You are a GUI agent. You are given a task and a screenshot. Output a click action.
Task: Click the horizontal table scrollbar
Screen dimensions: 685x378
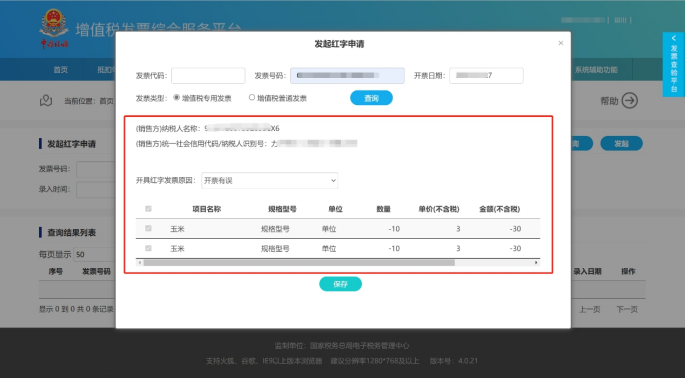pyautogui.click(x=299, y=263)
